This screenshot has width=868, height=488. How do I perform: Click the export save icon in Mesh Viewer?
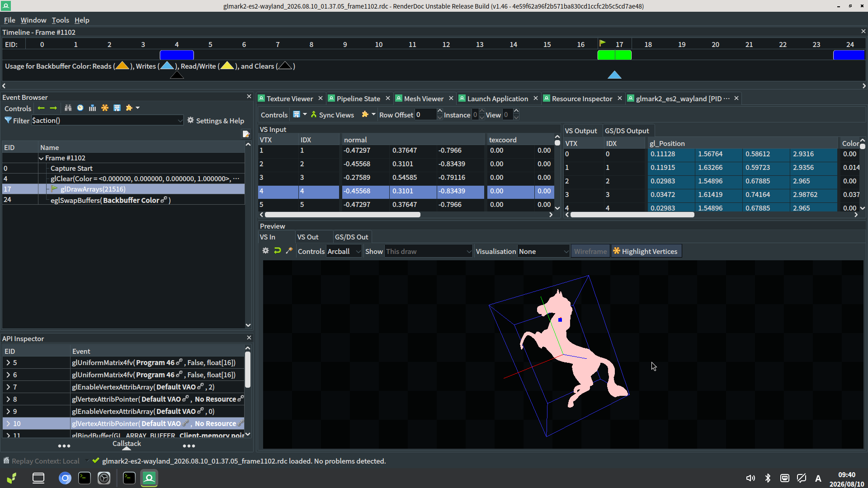click(297, 114)
